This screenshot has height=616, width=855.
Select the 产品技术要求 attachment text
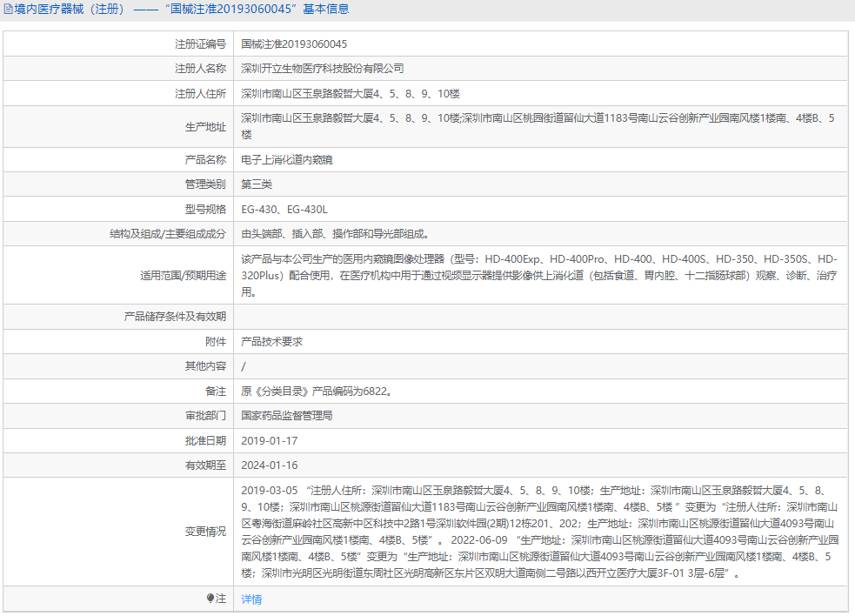coord(271,342)
